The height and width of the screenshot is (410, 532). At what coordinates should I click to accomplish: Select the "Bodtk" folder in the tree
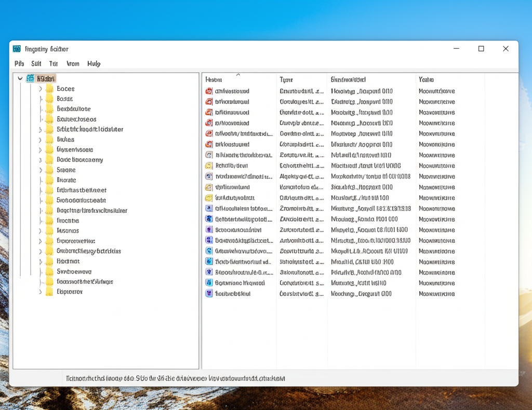[65, 99]
